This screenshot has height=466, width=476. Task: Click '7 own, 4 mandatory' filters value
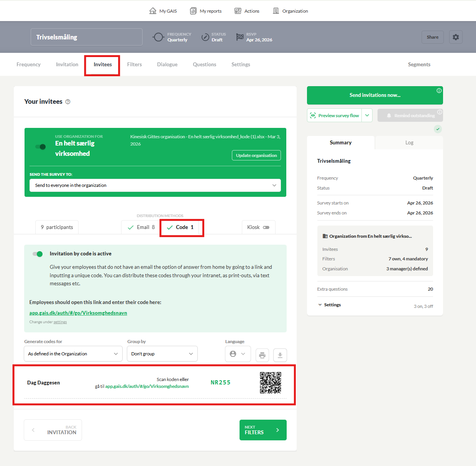tap(408, 259)
